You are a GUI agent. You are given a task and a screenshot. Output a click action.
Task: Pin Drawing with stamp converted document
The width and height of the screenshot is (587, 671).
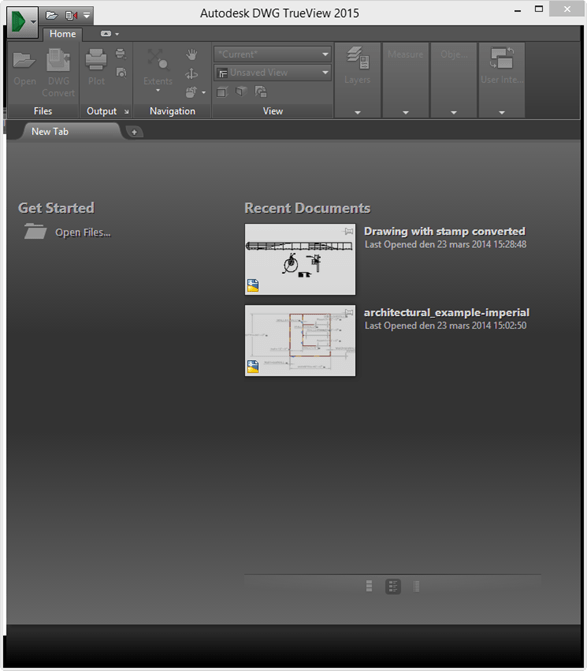[x=349, y=231]
